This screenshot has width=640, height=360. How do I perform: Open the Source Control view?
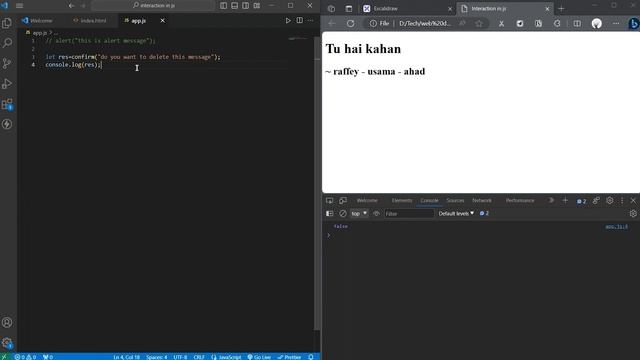[7, 63]
